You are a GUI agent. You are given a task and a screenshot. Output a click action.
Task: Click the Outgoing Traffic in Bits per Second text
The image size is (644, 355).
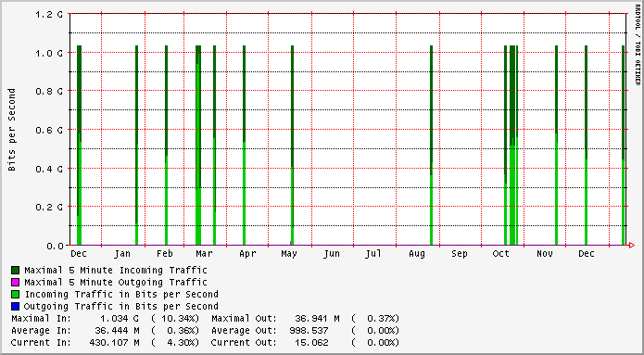click(x=121, y=306)
